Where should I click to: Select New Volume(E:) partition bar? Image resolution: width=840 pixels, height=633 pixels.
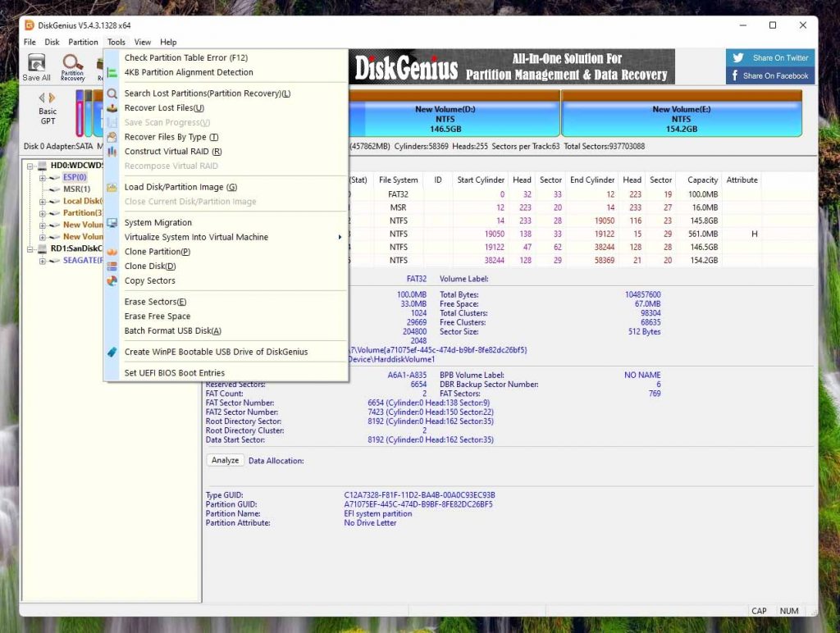682,119
